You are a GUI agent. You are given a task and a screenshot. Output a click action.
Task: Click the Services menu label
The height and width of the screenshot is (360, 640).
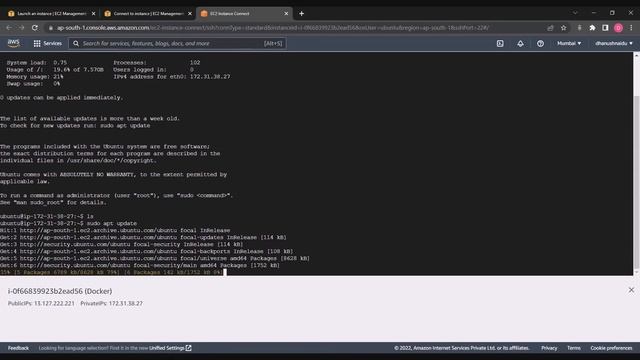pyautogui.click(x=52, y=43)
